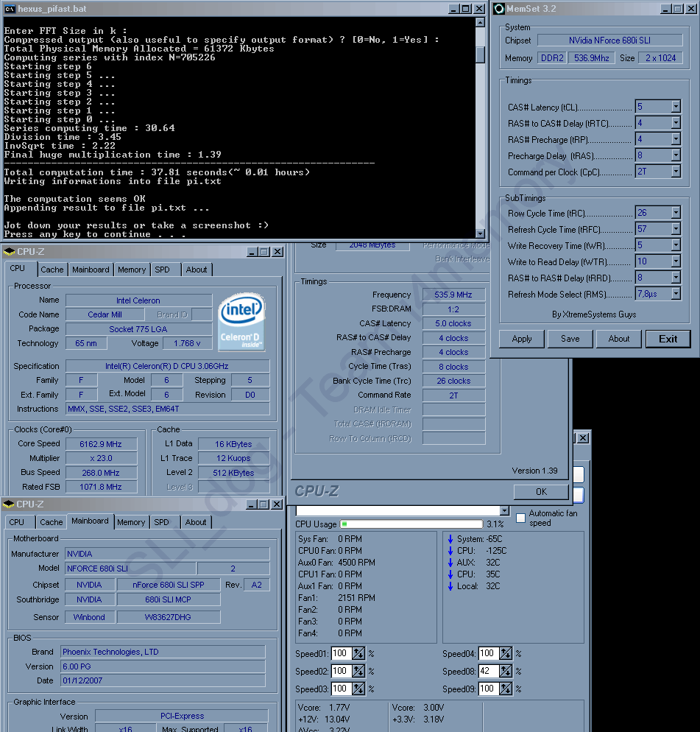This screenshot has width=700, height=732.
Task: Click the hexus_pifast.bat console window icon
Action: pyautogui.click(x=10, y=8)
